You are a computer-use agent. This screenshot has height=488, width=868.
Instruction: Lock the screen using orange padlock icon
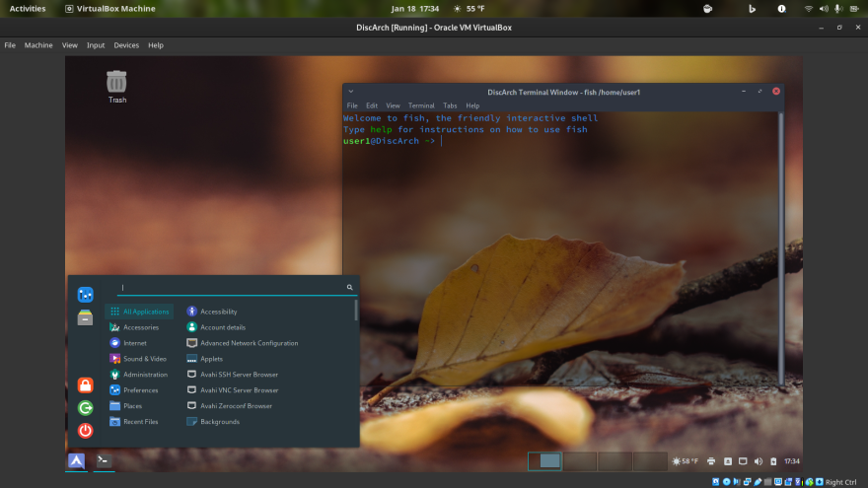tap(85, 385)
